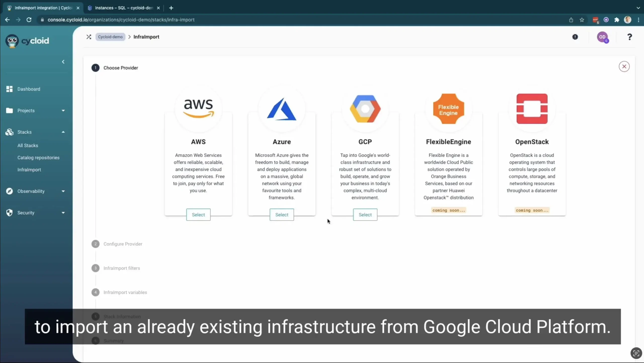Click the Flexible Engine orange logo
The image size is (644, 363).
click(449, 109)
